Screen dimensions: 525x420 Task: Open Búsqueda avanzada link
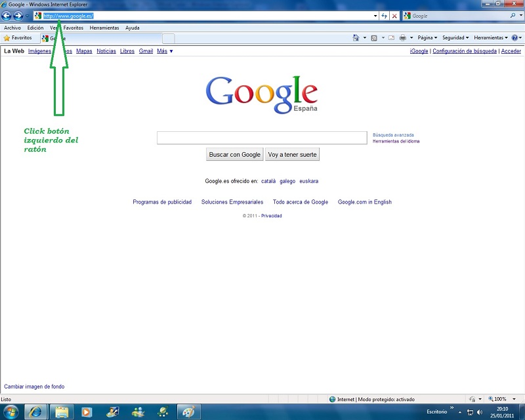pyautogui.click(x=393, y=135)
